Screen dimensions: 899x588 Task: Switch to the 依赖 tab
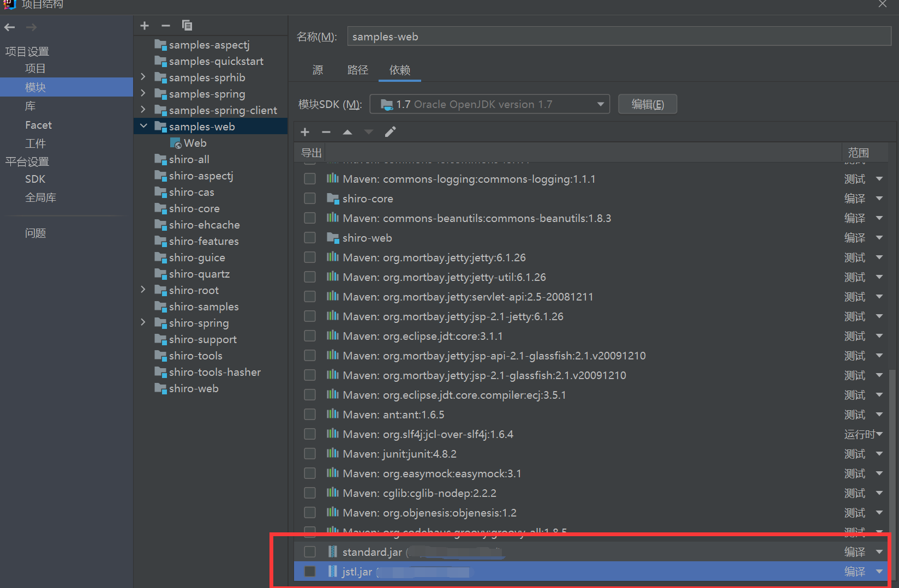pyautogui.click(x=400, y=70)
